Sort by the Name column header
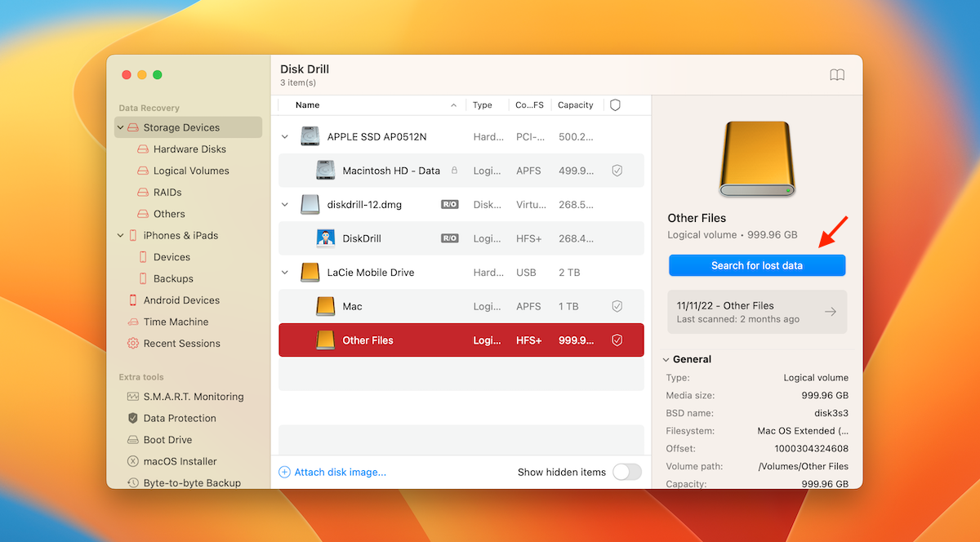980x542 pixels. [308, 105]
